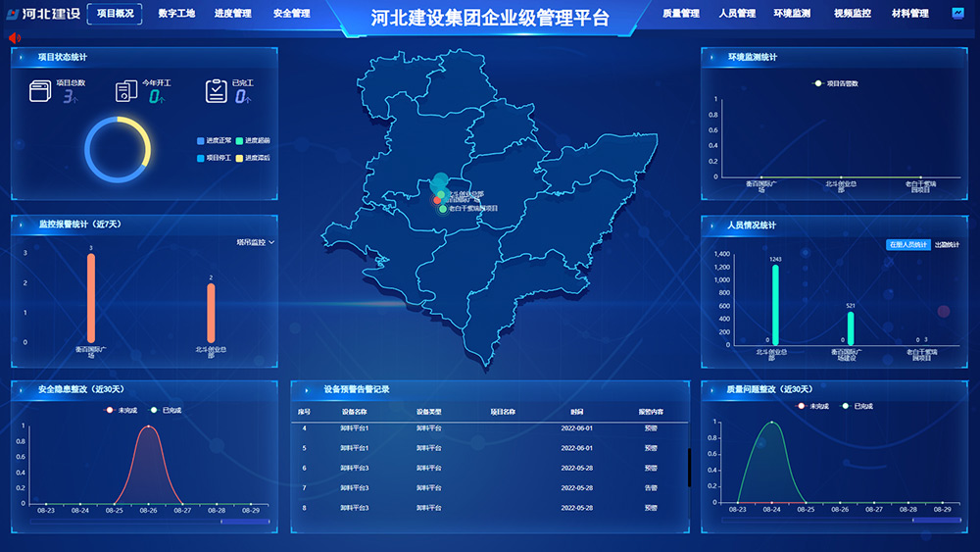
Task: Toggle 项目告警数 legend in 环境监测统计
Action: [x=835, y=83]
